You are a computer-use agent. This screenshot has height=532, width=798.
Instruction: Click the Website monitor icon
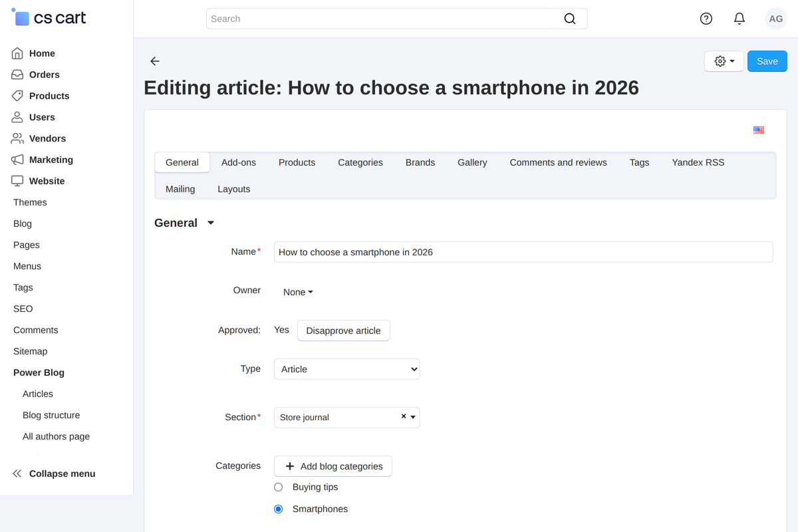click(x=17, y=181)
